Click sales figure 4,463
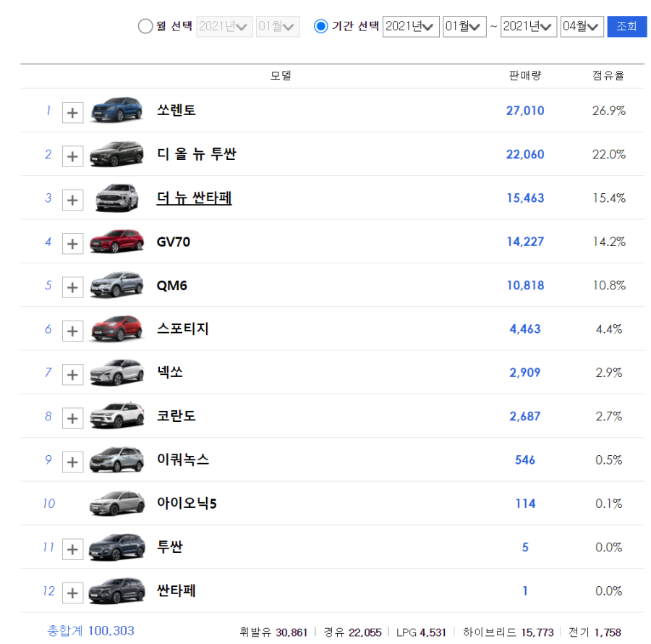This screenshot has height=644, width=651. pyautogui.click(x=525, y=329)
